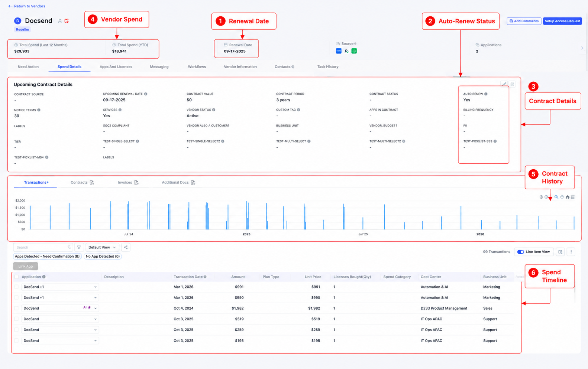Click the info icon next to Notice Terms
588x369 pixels.
[39, 110]
